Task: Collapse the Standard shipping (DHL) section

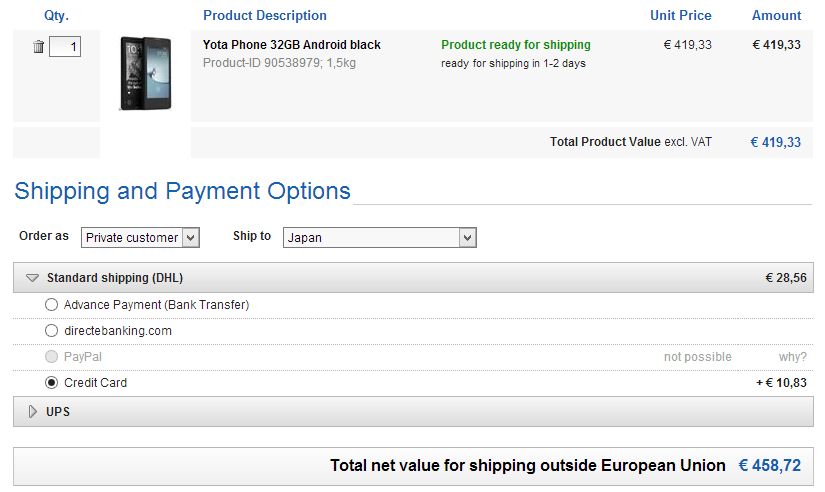Action: pyautogui.click(x=33, y=278)
